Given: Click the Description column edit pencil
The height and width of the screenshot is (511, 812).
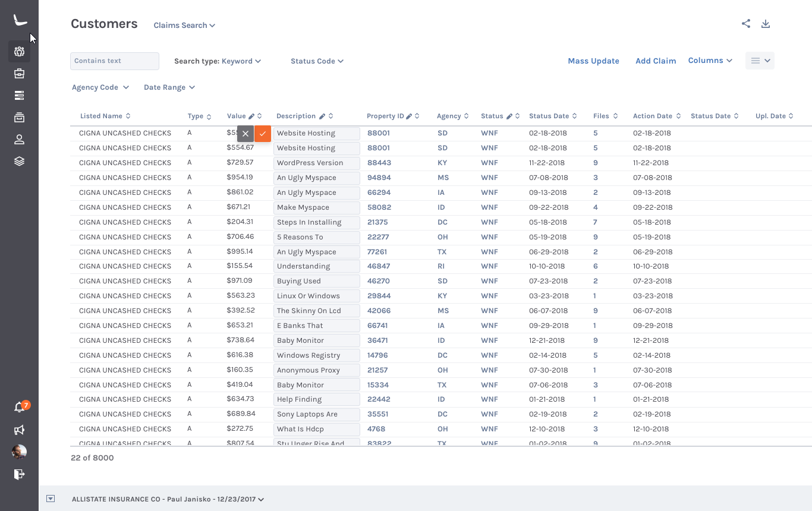Looking at the screenshot, I should coord(322,116).
